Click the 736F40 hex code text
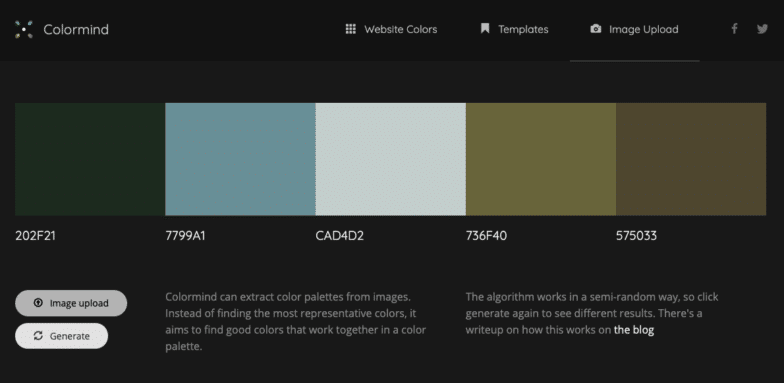The height and width of the screenshot is (383, 784). (486, 236)
